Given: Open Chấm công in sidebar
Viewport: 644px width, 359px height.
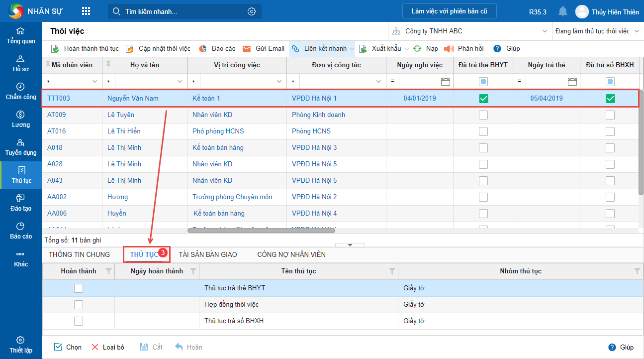Looking at the screenshot, I should (x=21, y=91).
